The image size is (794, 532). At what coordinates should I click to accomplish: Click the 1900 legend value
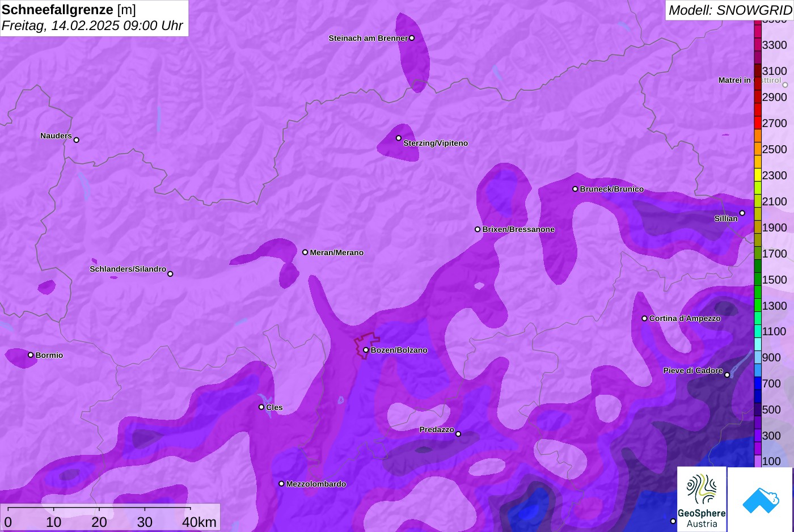click(774, 227)
